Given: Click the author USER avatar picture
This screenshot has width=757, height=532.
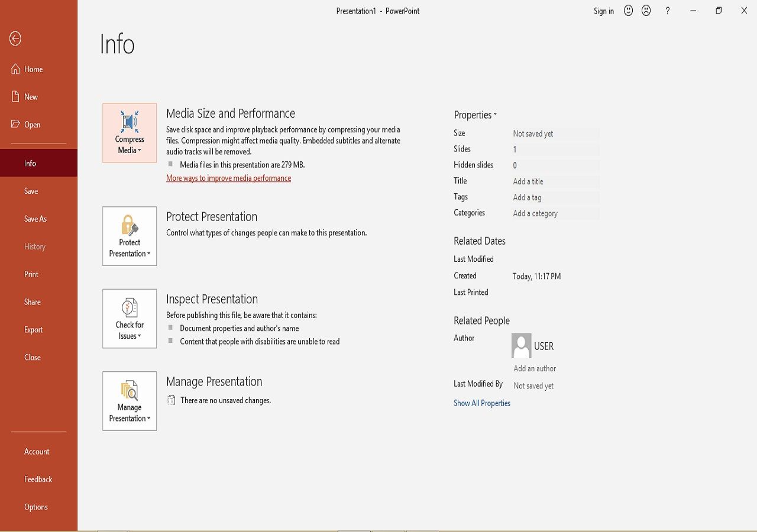Looking at the screenshot, I should (522, 346).
